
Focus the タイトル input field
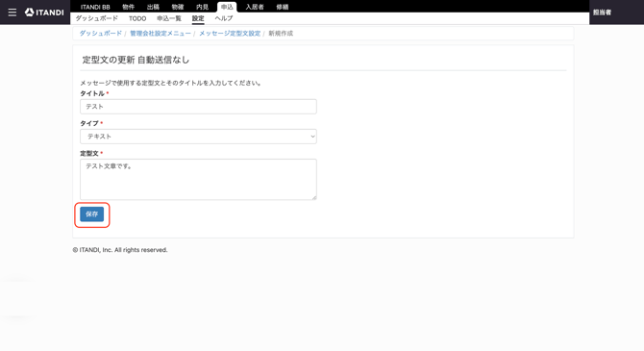click(198, 107)
